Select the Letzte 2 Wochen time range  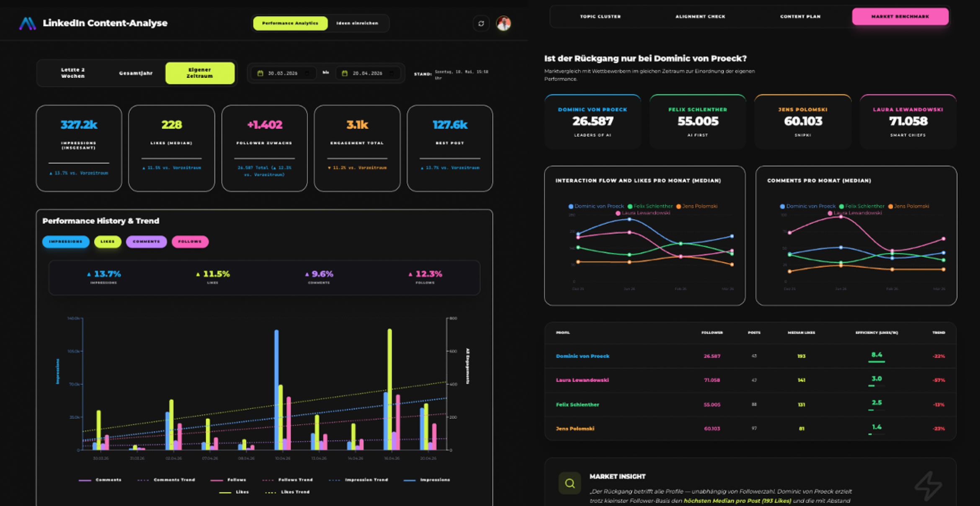[73, 73]
